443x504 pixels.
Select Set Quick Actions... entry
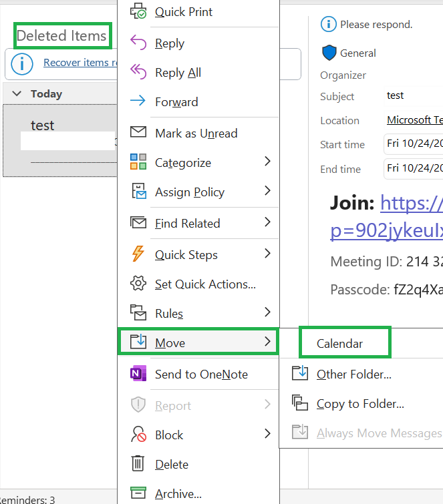(x=198, y=284)
